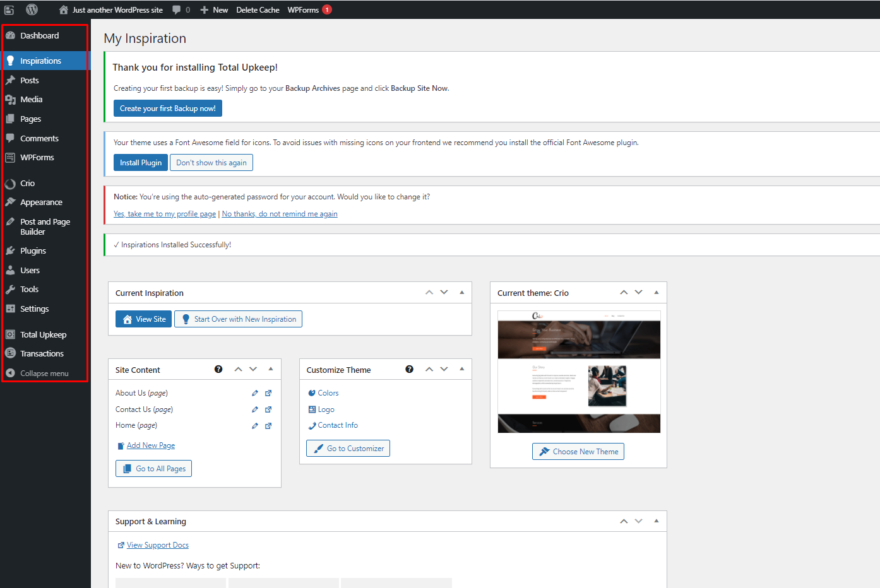
Task: Click the Inspirations lightbulb icon in sidebar
Action: tap(10, 61)
